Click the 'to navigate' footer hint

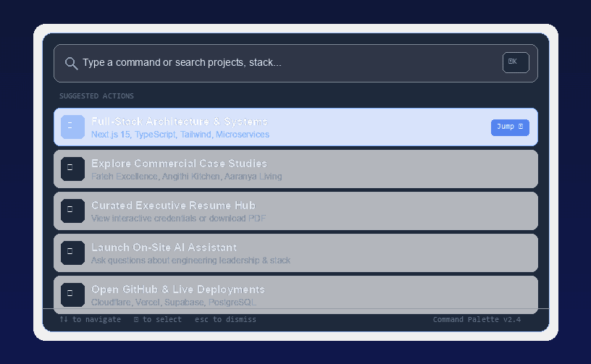(x=90, y=320)
